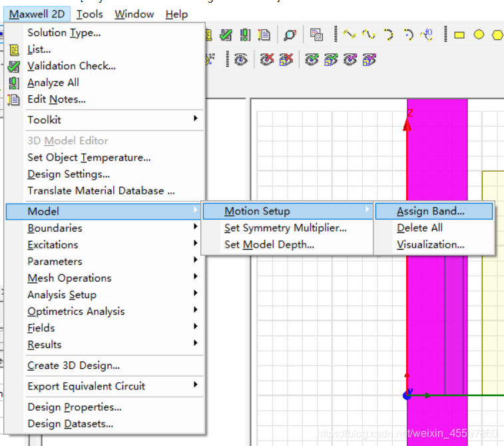This screenshot has height=446, width=504.
Task: Click the notepad icon beside Edit Notes
Action: tap(13, 100)
